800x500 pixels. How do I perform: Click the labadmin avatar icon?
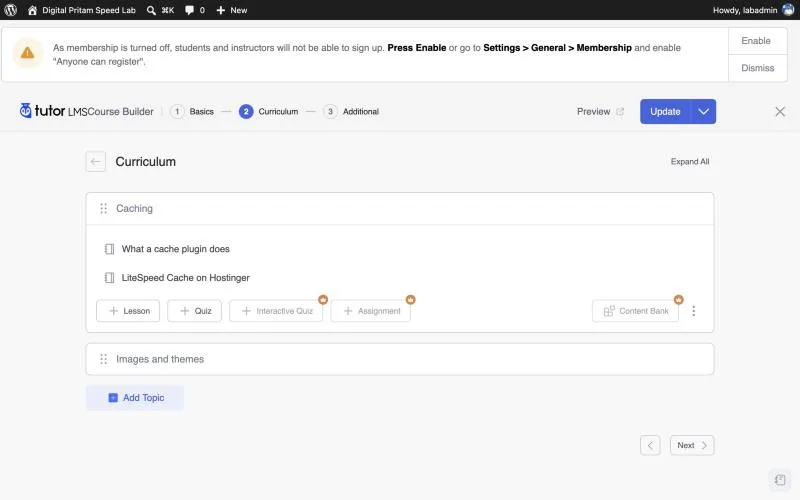[x=788, y=10]
